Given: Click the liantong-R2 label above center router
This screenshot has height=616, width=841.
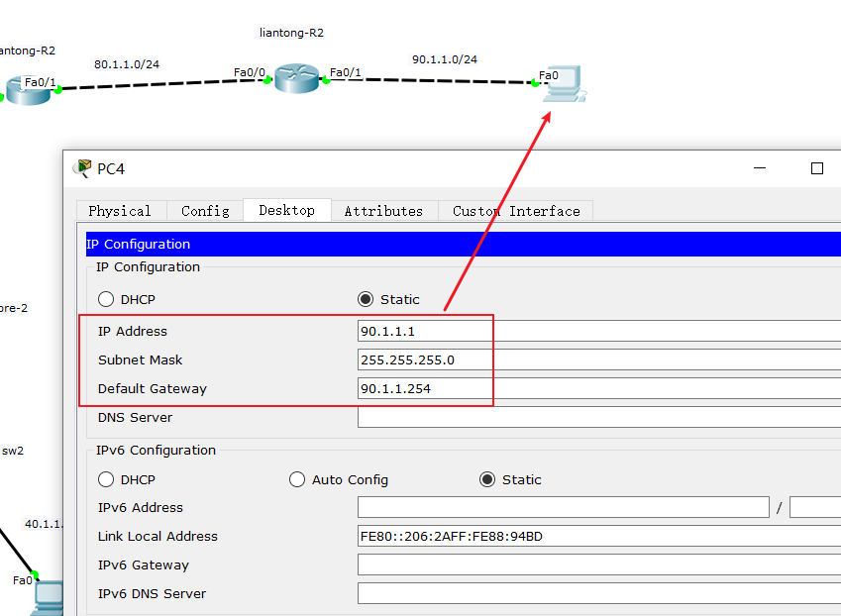Looking at the screenshot, I should [x=292, y=33].
